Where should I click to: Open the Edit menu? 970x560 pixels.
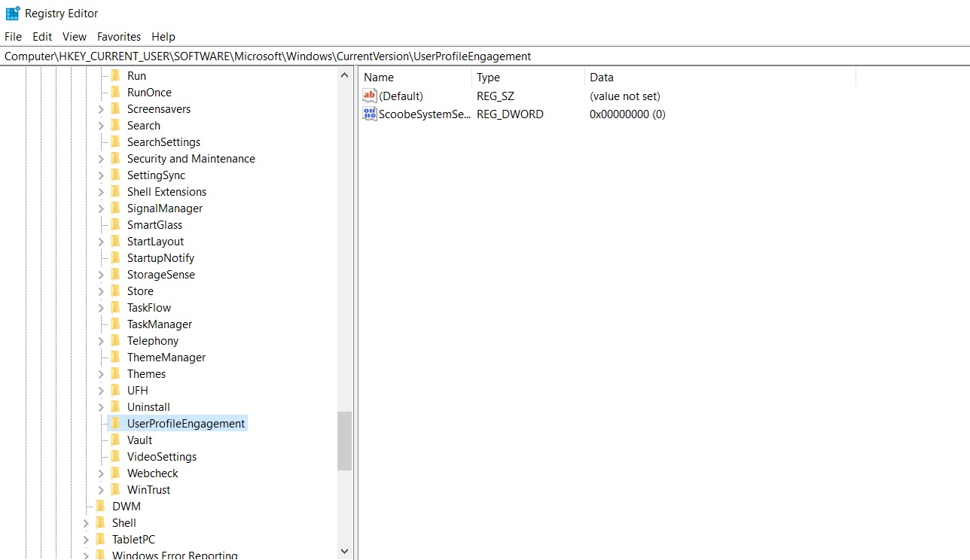point(42,36)
